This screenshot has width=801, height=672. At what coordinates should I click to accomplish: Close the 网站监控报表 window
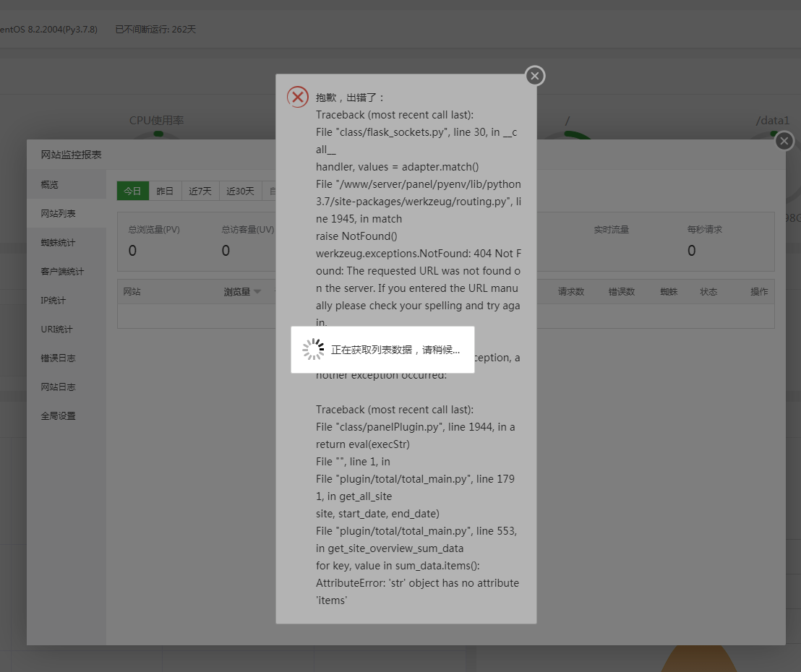[x=784, y=141]
